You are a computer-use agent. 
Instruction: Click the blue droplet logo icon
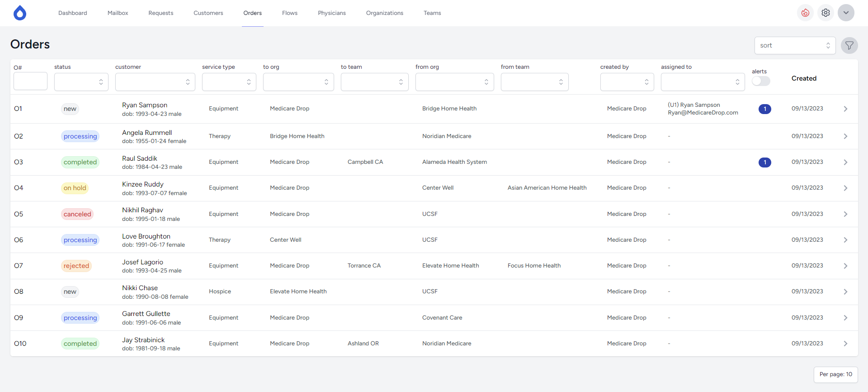click(20, 13)
